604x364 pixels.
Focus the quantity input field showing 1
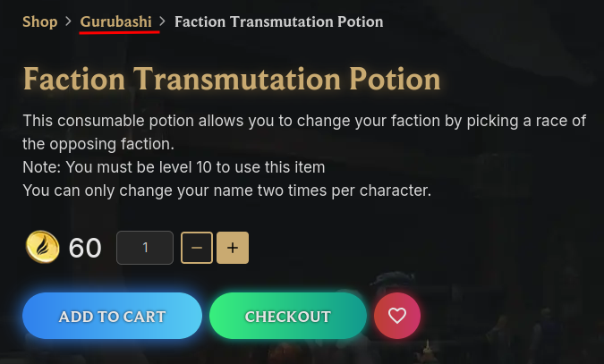pos(145,248)
